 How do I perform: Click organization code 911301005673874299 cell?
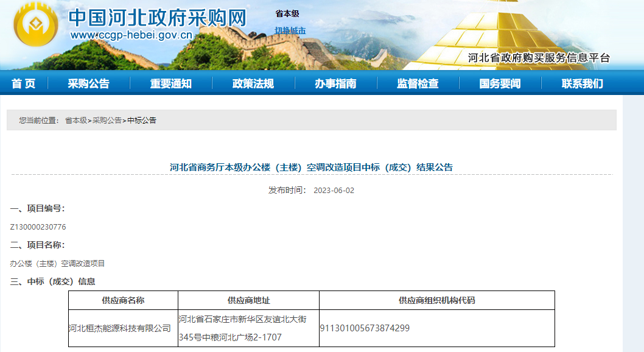click(x=365, y=328)
